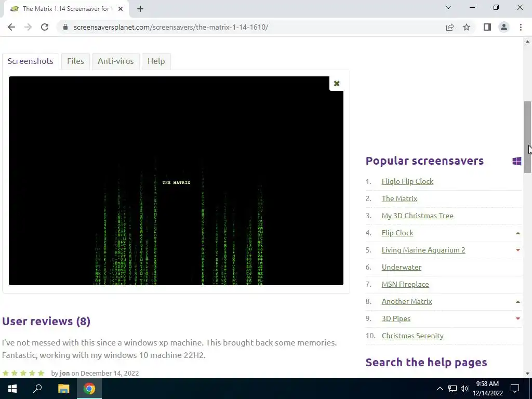Screen dimensions: 532x399
Task: Open File Explorer from the taskbar
Action: tap(63, 389)
